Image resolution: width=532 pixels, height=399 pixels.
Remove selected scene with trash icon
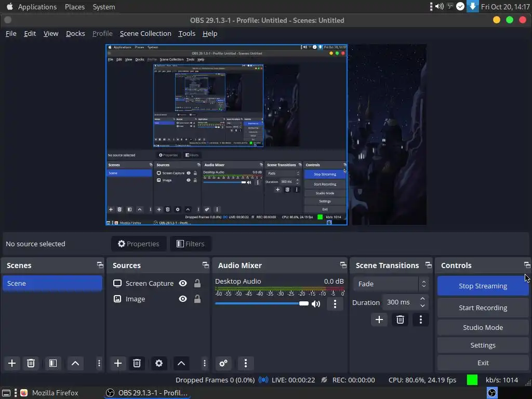31,363
